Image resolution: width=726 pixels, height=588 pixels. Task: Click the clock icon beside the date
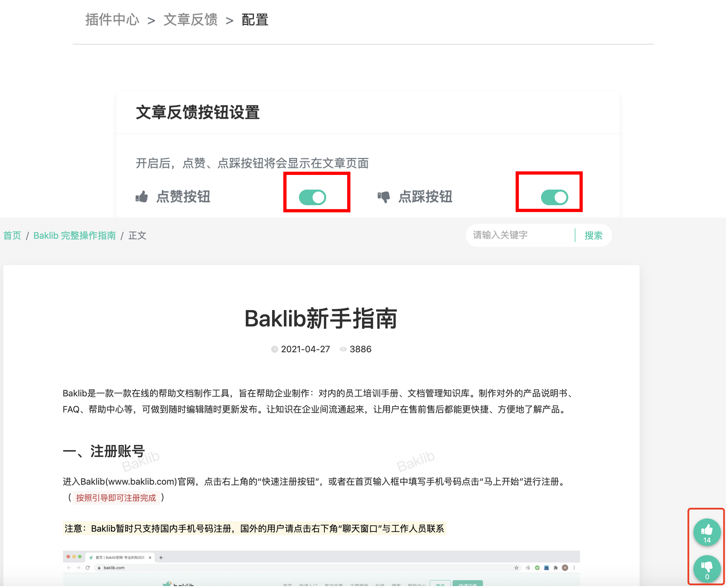pos(275,349)
